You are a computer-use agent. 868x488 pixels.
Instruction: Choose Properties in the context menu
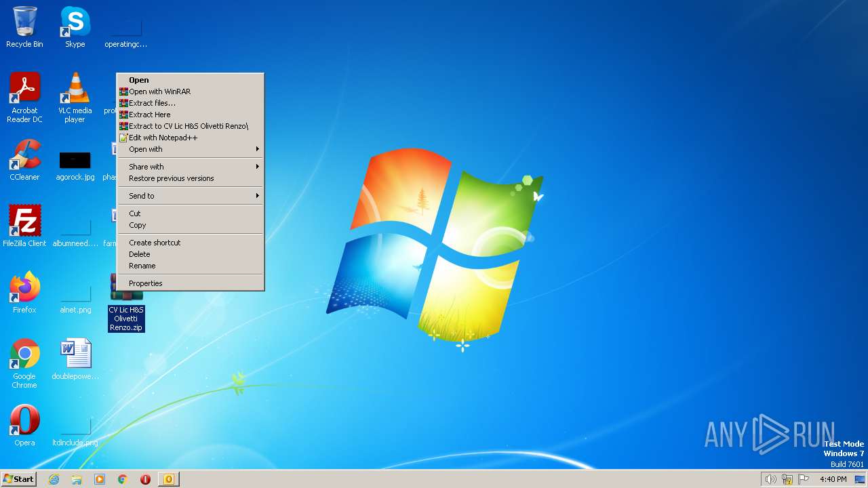(191, 283)
